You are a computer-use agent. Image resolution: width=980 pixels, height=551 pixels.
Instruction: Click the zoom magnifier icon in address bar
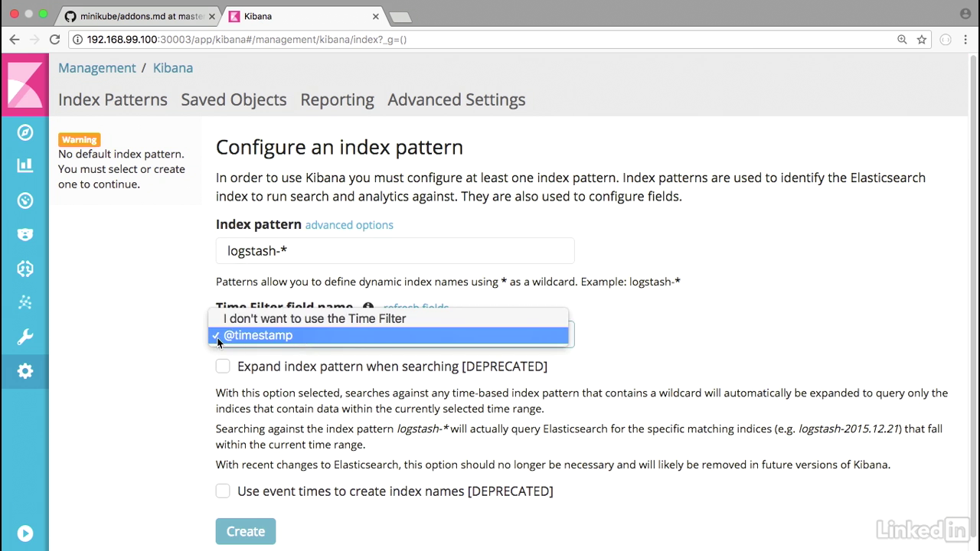(903, 39)
